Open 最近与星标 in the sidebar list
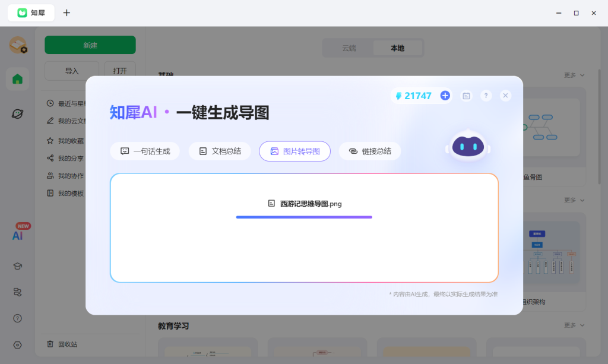Image resolution: width=608 pixels, height=364 pixels. pyautogui.click(x=66, y=103)
